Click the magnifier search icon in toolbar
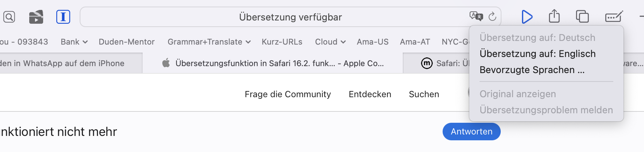644x152 pixels. [x=9, y=17]
